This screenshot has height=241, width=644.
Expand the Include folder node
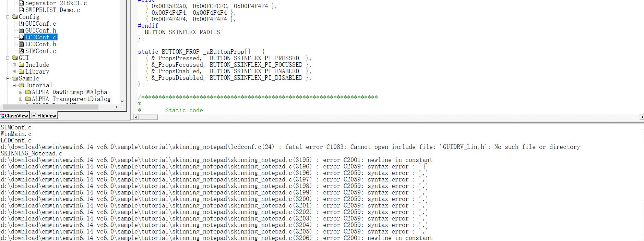pos(14,65)
